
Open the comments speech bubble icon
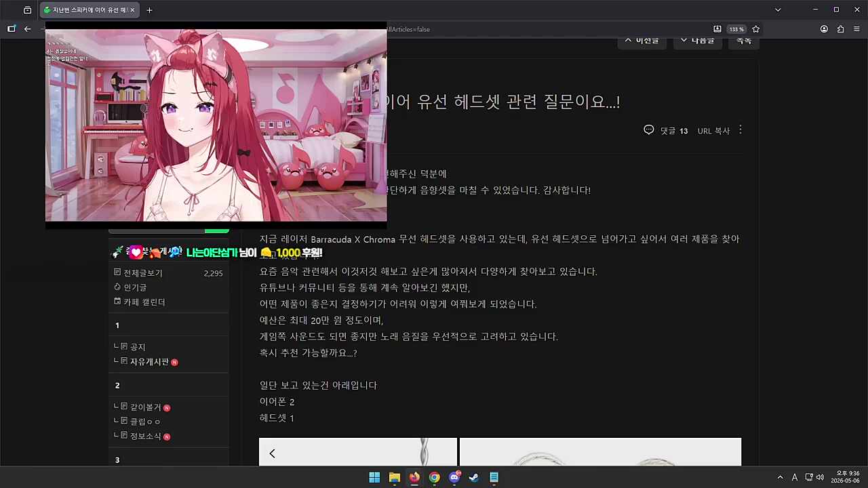click(x=649, y=130)
